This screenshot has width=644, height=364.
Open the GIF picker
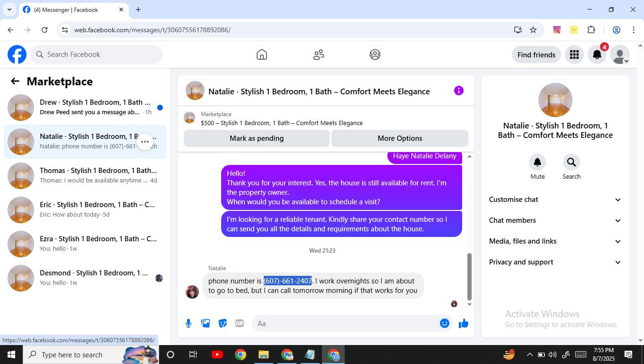coord(240,323)
